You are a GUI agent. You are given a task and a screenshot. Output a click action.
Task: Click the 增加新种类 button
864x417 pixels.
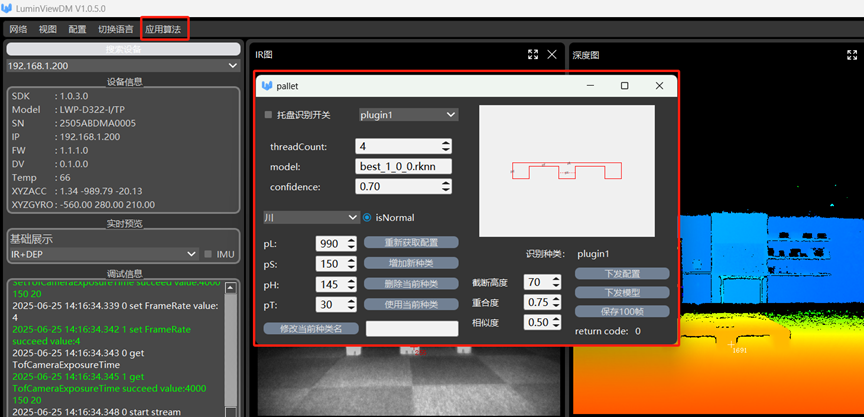[x=411, y=263]
